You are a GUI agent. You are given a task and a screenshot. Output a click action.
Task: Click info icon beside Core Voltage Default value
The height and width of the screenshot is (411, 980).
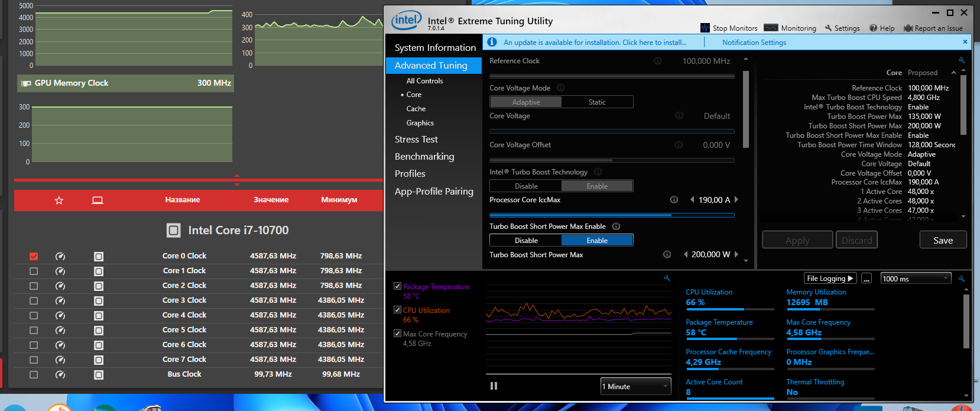pos(679,116)
